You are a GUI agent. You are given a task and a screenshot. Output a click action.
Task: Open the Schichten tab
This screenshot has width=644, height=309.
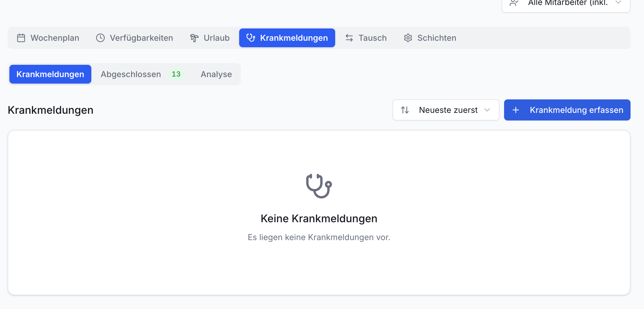430,38
